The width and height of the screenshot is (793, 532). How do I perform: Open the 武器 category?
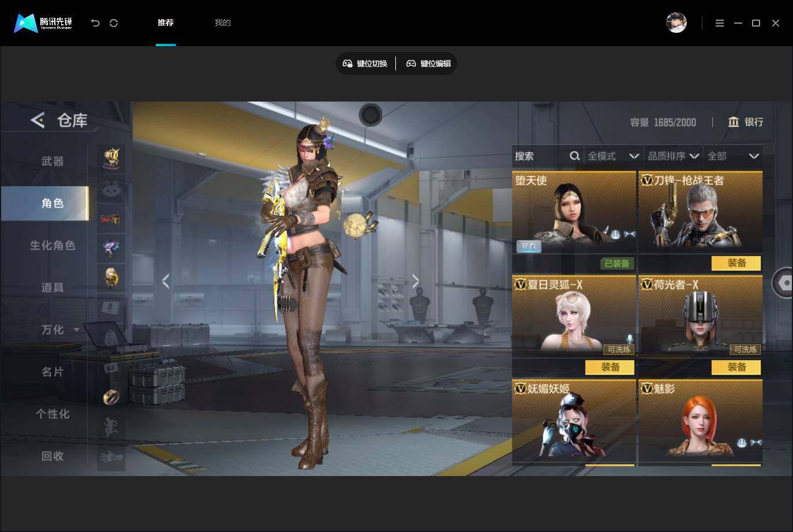(x=53, y=161)
